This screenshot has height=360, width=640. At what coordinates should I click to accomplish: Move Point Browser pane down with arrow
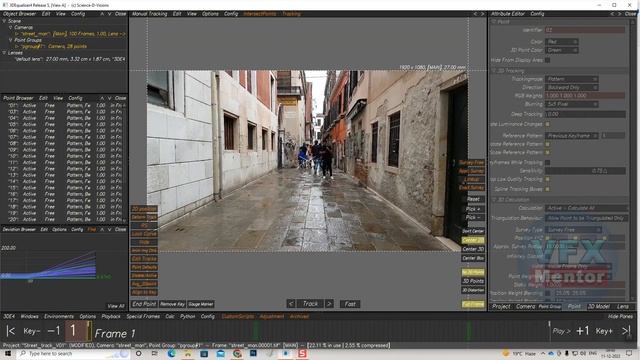(x=109, y=98)
